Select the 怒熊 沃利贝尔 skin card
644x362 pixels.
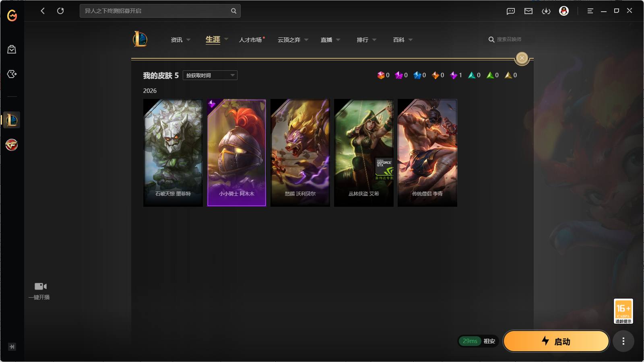(300, 153)
